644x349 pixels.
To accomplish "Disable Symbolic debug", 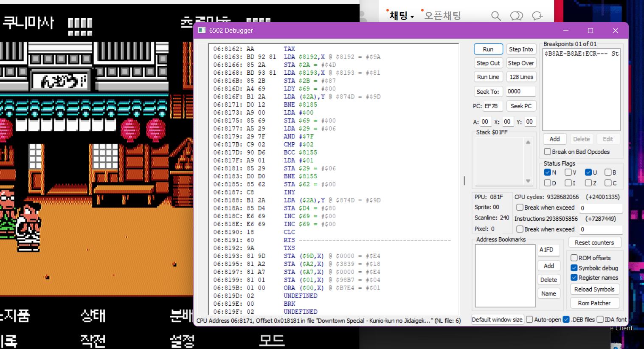I will pos(574,268).
